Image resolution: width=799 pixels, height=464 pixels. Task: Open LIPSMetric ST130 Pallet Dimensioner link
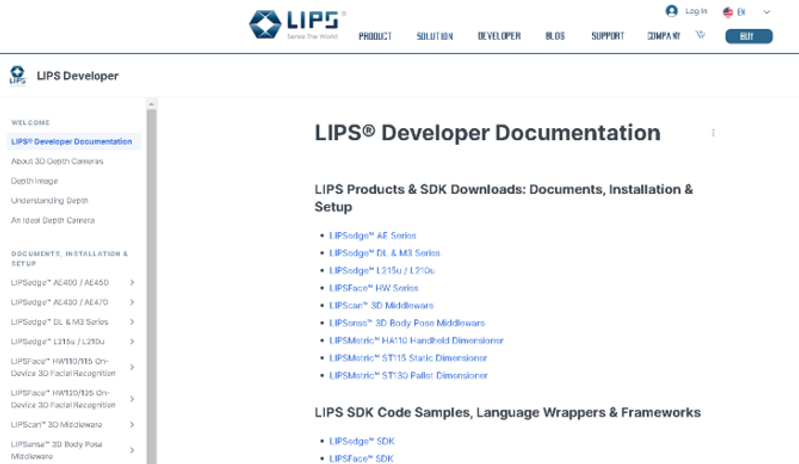tap(408, 375)
